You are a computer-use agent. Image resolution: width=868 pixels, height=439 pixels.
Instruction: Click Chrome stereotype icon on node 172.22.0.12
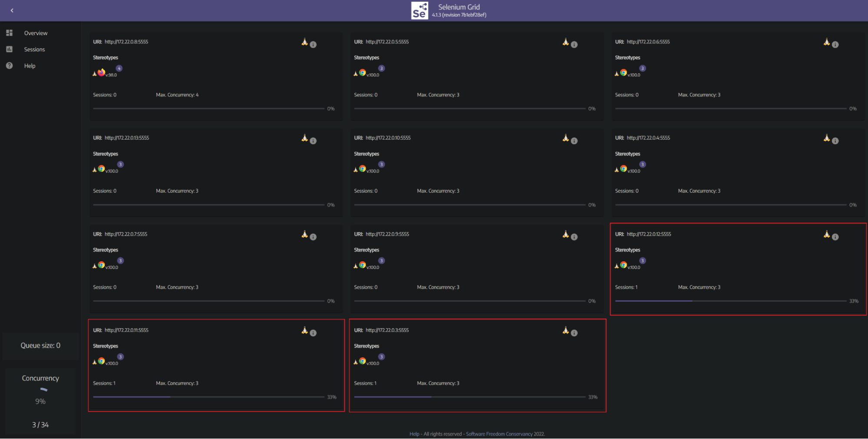click(x=623, y=265)
